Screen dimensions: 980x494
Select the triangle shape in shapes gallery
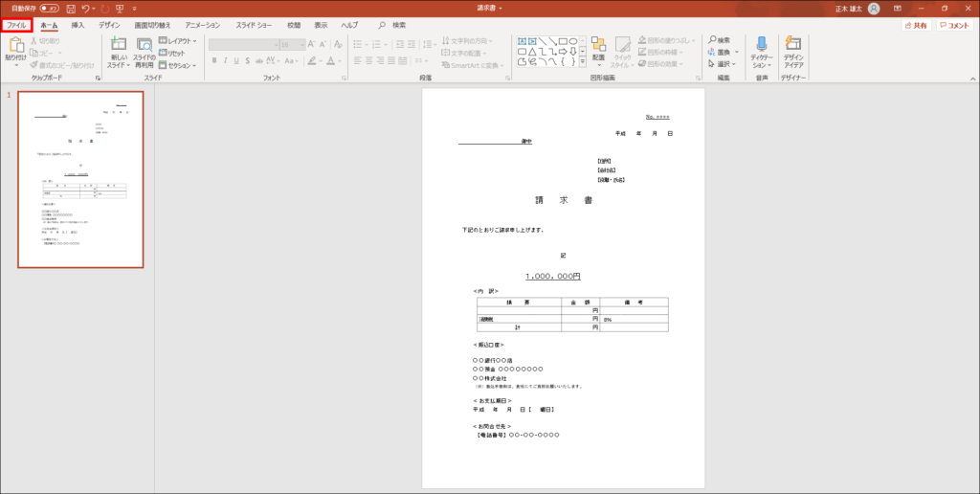coord(532,52)
